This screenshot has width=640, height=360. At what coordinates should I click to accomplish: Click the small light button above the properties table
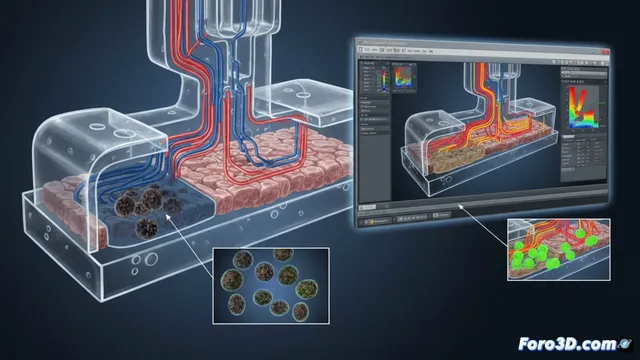coord(568,137)
